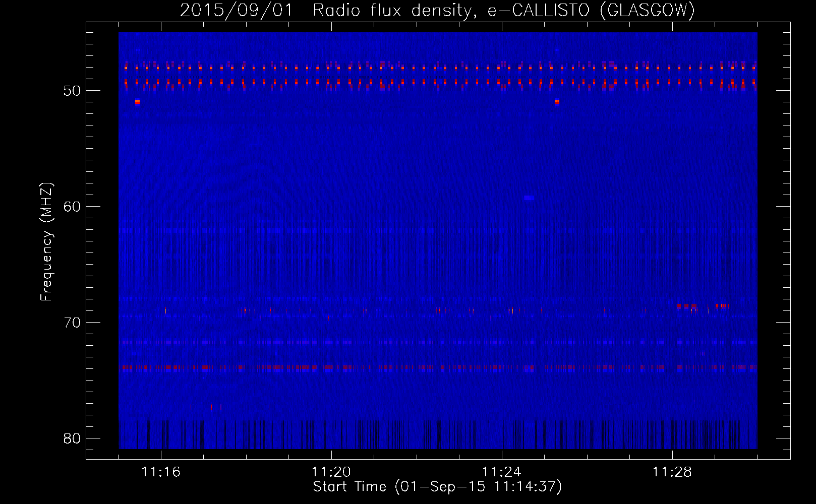Click the plot title "Radio flux density, e-CALLISTO (GLASGOW)"
816x504 pixels.
(504, 10)
